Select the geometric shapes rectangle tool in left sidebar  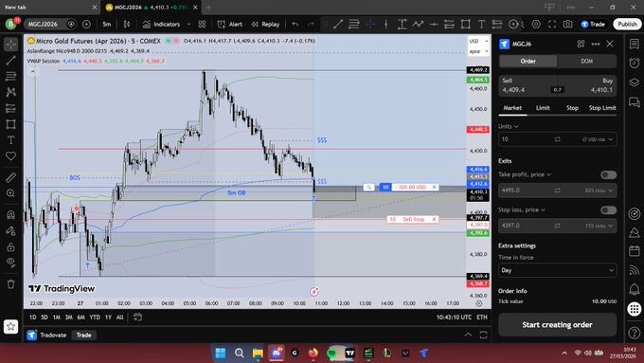[x=11, y=124]
